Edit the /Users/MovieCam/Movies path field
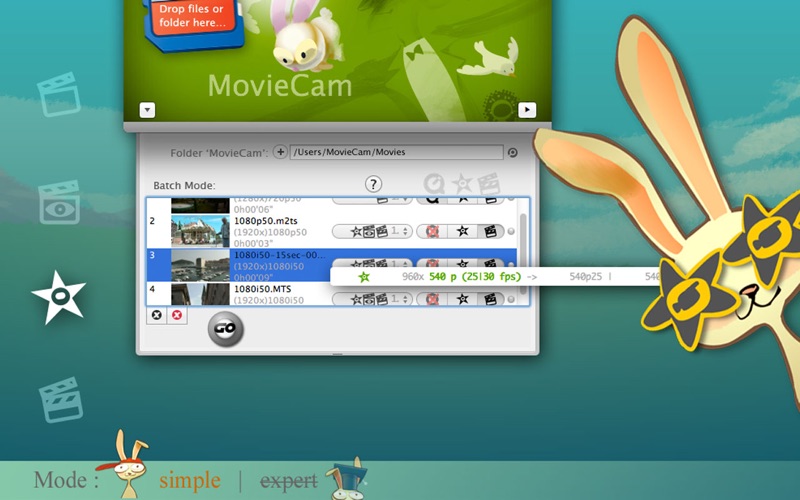 [x=396, y=152]
